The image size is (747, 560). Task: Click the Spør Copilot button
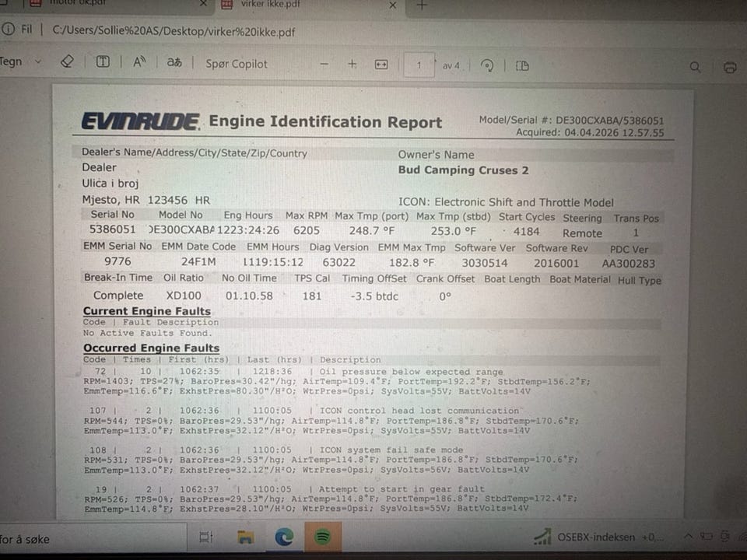(237, 64)
